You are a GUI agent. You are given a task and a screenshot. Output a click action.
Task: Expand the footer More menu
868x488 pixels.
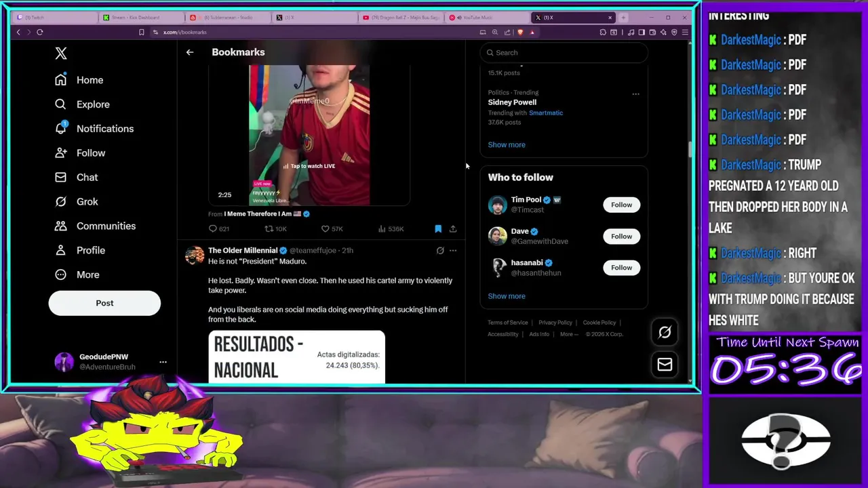coord(569,334)
